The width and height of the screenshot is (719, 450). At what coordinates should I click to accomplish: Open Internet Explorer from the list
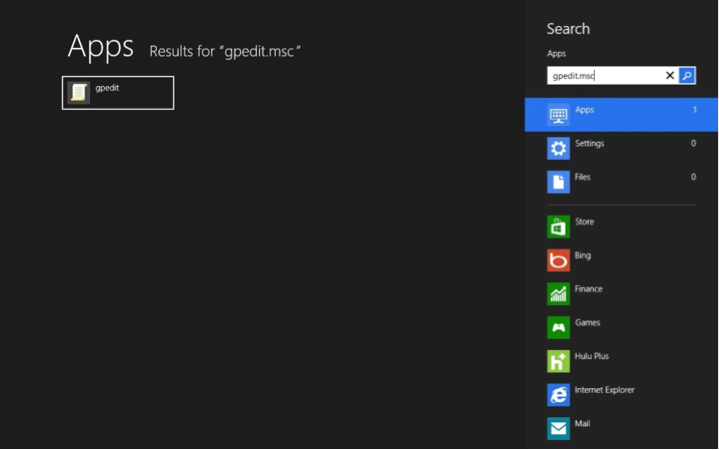point(621,394)
